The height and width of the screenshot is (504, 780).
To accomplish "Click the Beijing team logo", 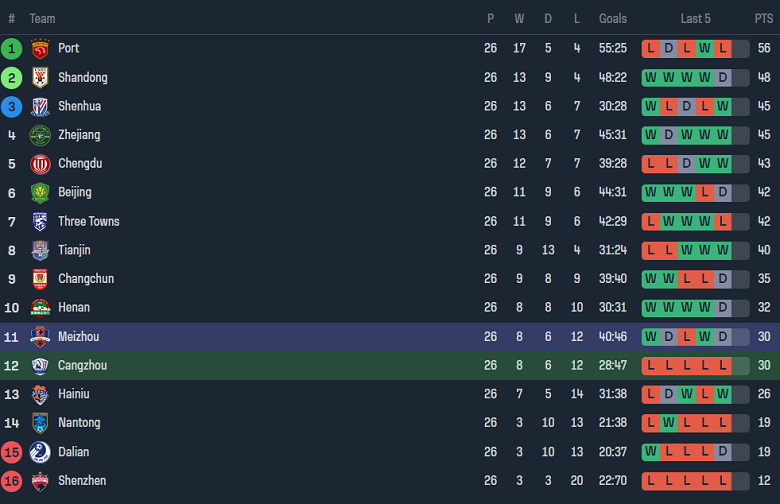I will tap(40, 192).
